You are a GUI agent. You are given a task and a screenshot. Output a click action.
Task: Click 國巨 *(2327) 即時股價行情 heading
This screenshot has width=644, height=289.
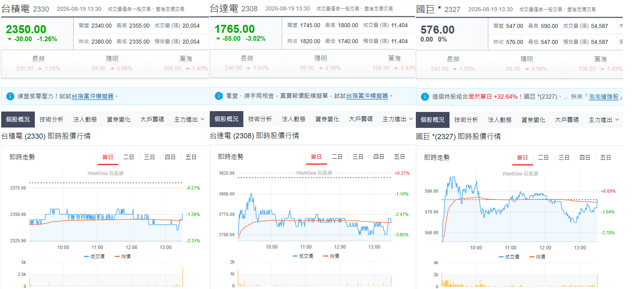[458, 137]
